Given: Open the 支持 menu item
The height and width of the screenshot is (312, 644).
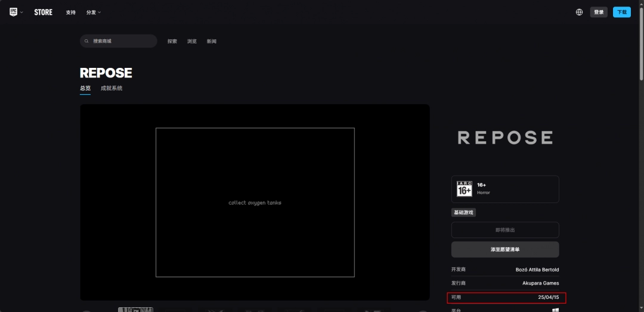Looking at the screenshot, I should coord(71,13).
